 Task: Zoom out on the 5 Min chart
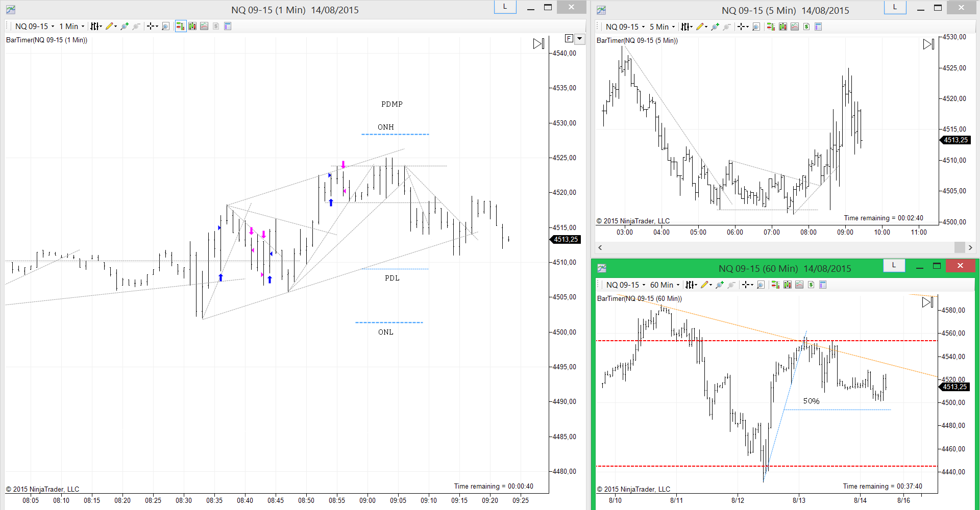727,27
